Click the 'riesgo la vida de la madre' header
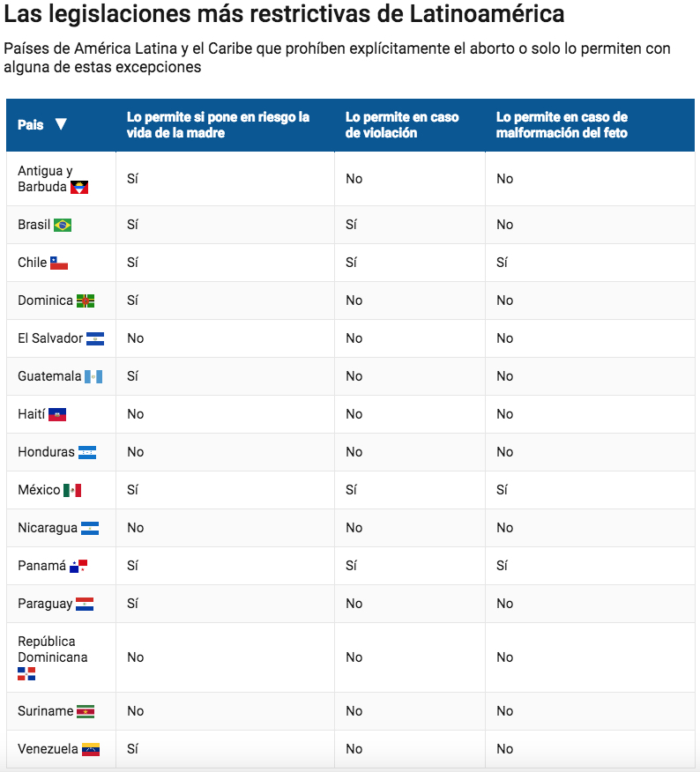This screenshot has height=772, width=700. click(219, 125)
